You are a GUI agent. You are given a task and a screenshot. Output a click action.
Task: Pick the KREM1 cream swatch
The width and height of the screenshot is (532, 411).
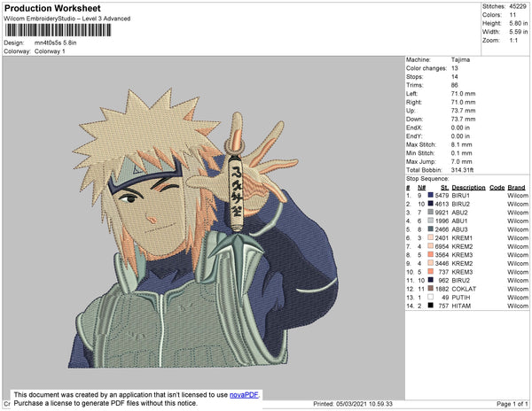pos(431,237)
